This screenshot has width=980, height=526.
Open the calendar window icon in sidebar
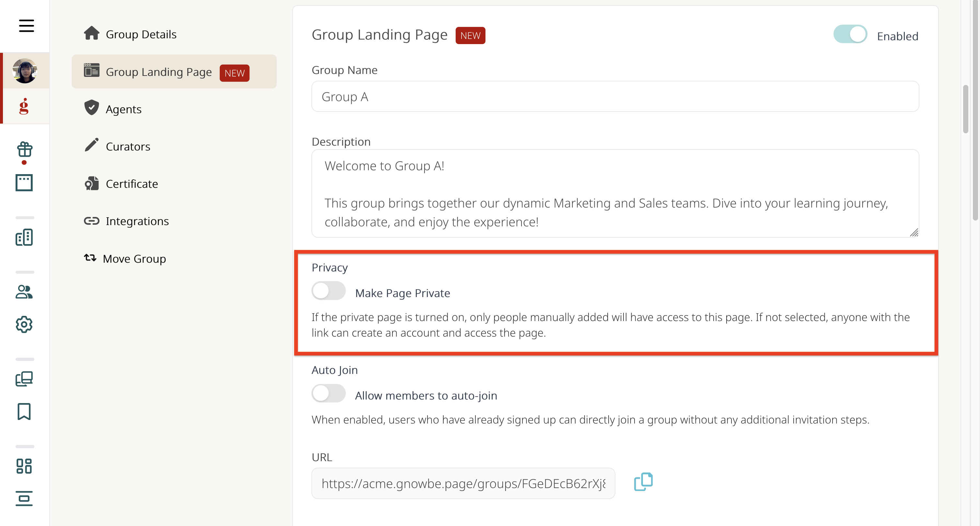point(24,183)
